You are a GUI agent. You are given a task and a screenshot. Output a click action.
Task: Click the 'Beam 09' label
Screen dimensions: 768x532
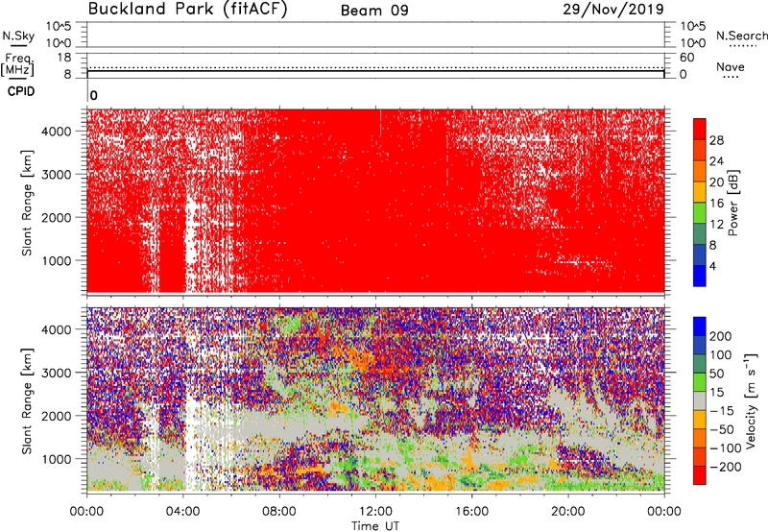click(x=374, y=11)
